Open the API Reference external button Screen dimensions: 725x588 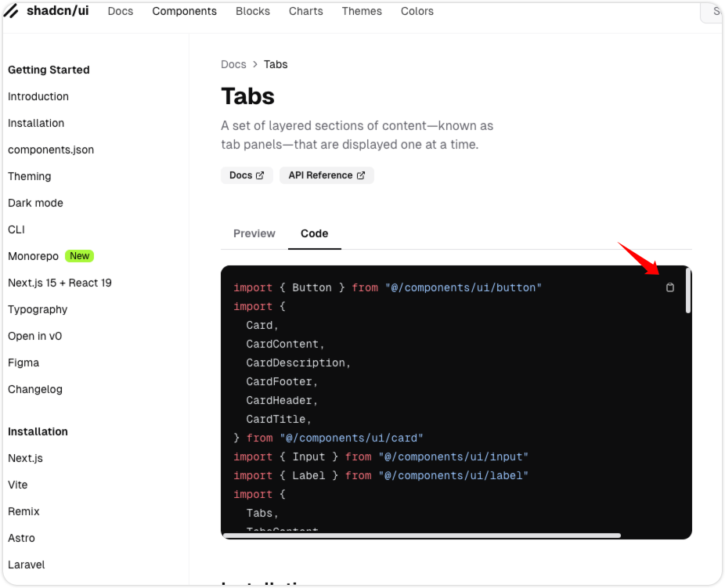click(326, 175)
